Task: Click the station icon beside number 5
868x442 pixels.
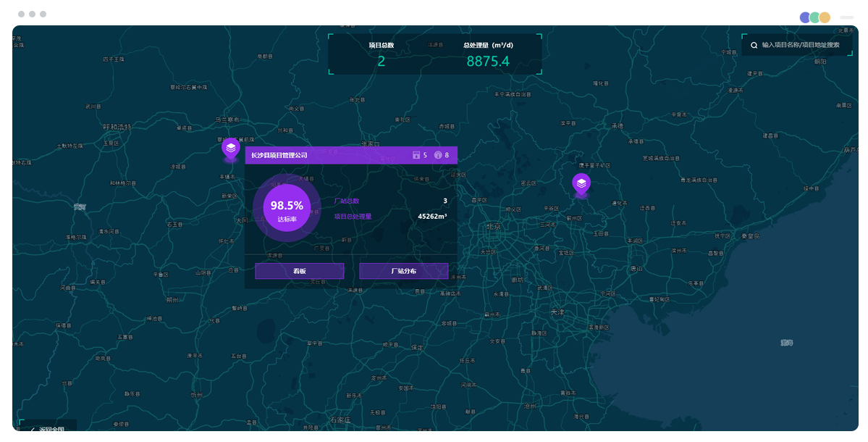Action: (416, 155)
